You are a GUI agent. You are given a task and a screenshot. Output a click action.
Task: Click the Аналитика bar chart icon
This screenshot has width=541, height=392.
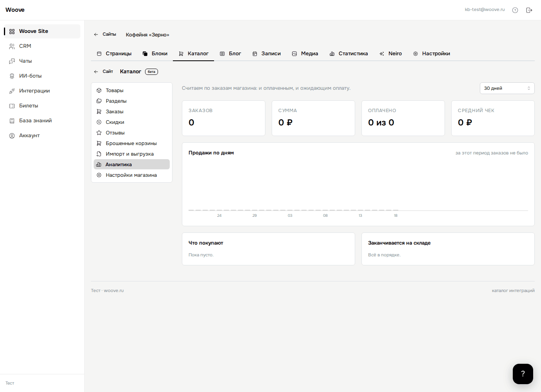(x=99, y=165)
